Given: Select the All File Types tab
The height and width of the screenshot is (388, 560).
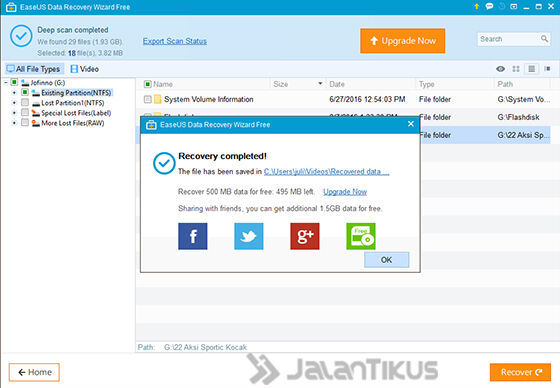Looking at the screenshot, I should click(x=34, y=69).
